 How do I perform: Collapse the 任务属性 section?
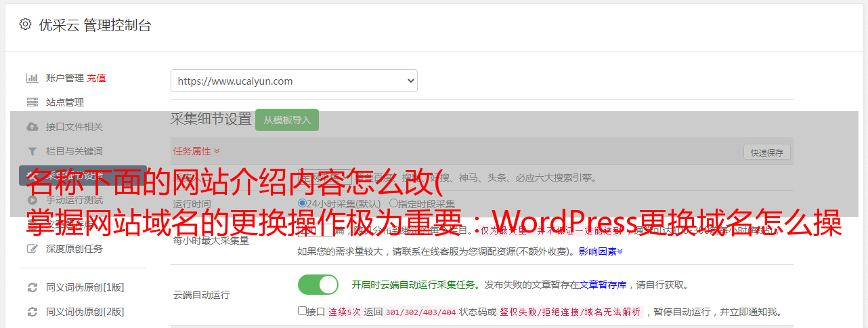pyautogui.click(x=196, y=151)
